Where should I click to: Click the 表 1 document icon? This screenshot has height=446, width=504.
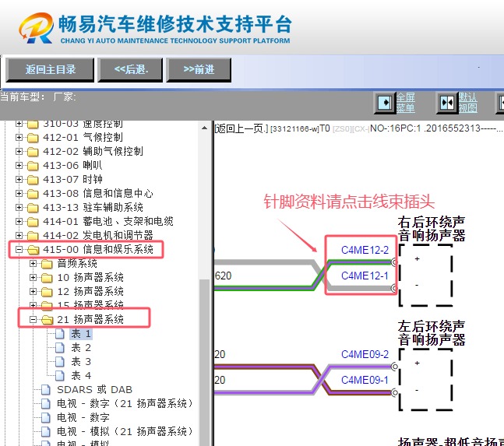coord(60,334)
